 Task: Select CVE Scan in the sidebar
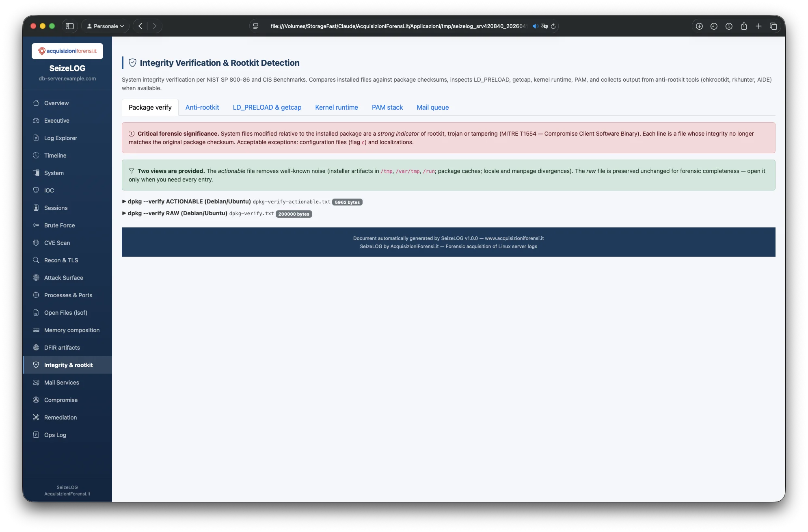(x=57, y=242)
